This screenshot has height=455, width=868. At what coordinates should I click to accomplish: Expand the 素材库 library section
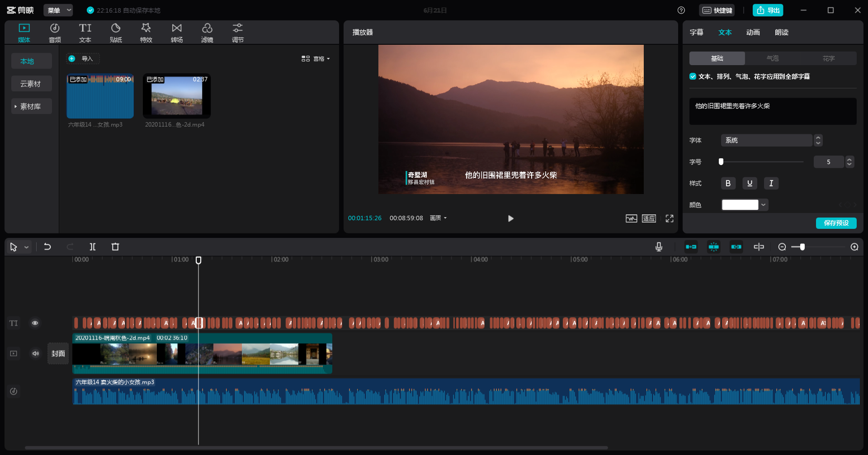click(31, 107)
